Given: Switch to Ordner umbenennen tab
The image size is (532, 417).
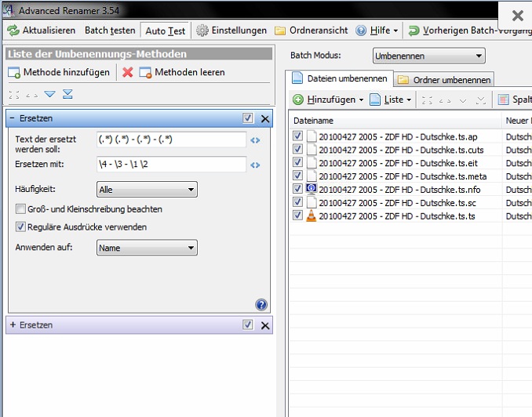Looking at the screenshot, I should click(444, 80).
